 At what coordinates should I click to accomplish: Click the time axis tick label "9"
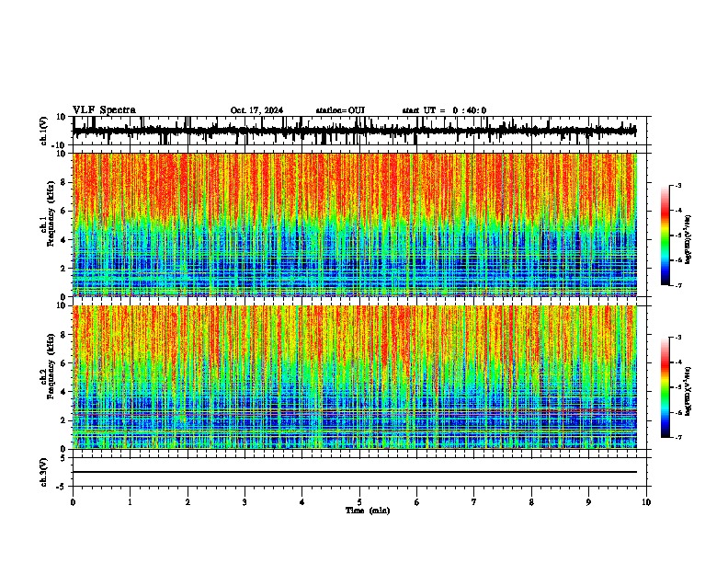point(588,502)
